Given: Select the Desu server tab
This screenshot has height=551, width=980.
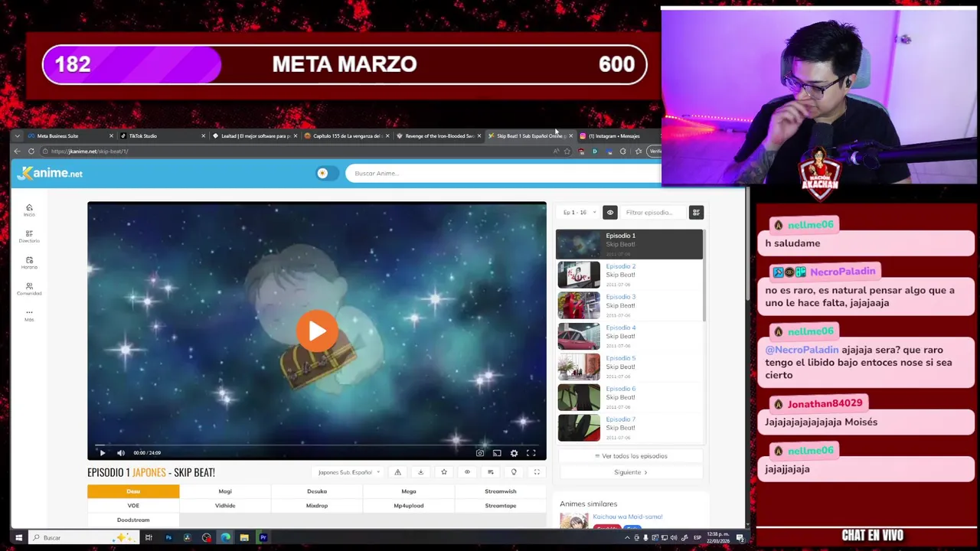Looking at the screenshot, I should pyautogui.click(x=133, y=491).
